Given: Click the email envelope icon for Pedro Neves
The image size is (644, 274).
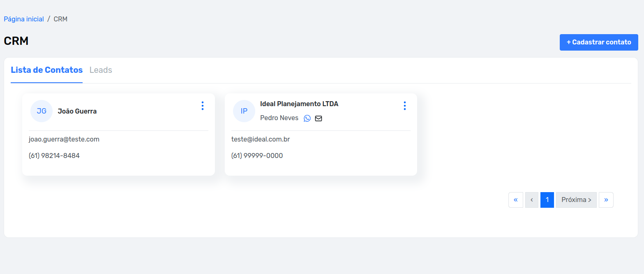Looking at the screenshot, I should (x=319, y=118).
